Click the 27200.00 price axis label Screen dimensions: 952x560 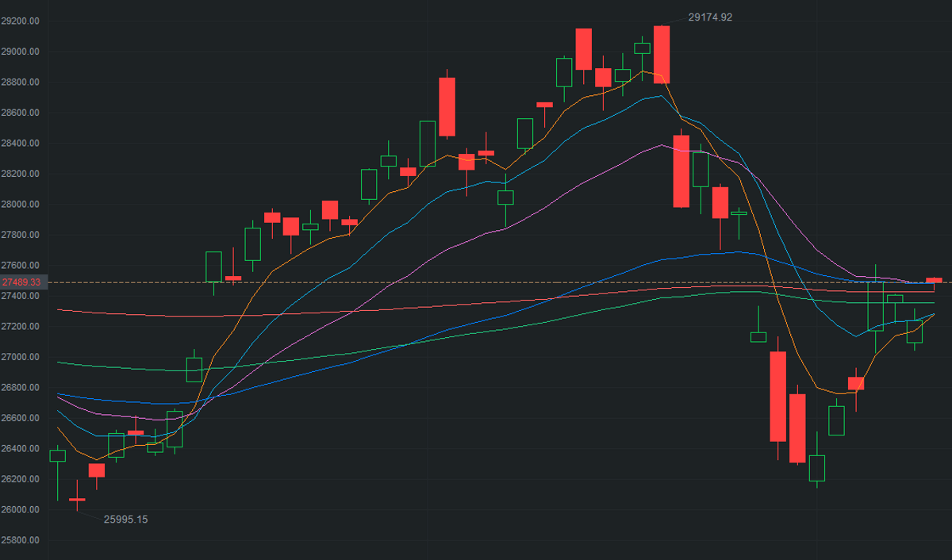coord(21,327)
